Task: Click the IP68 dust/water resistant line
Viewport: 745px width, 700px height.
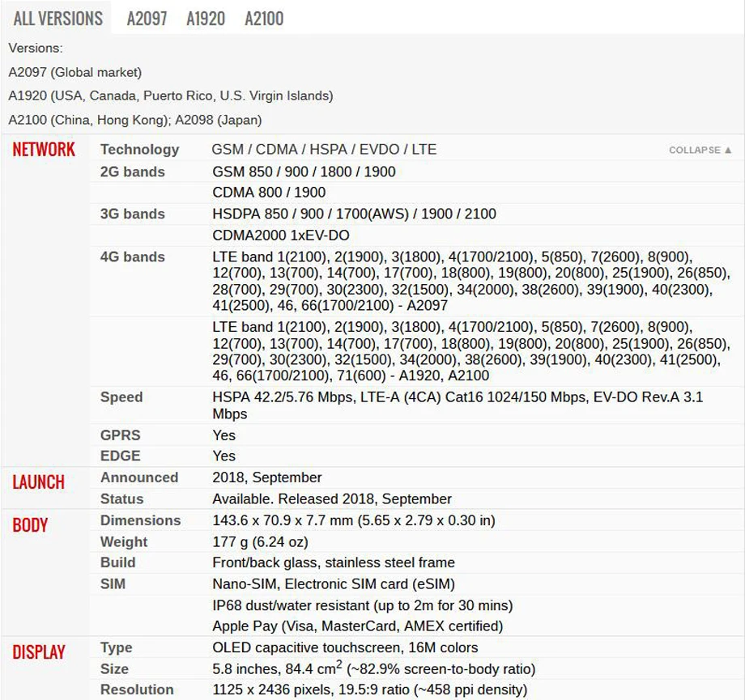Action: (363, 605)
